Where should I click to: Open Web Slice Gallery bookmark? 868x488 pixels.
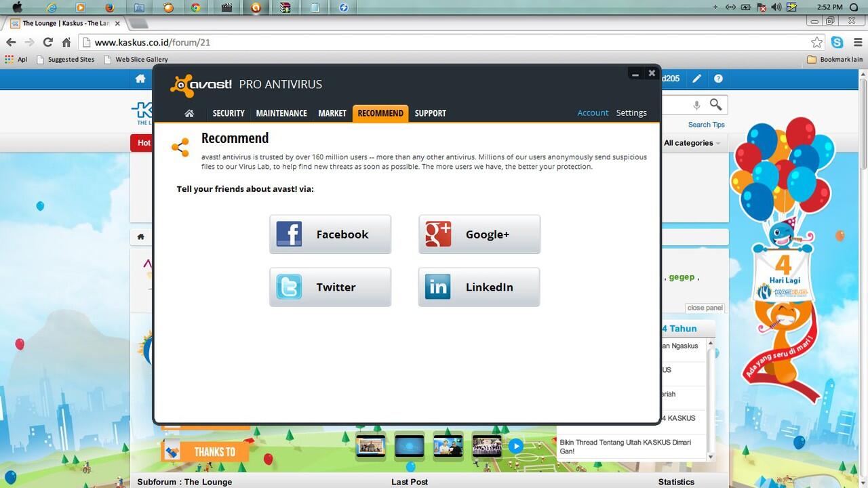(x=136, y=60)
